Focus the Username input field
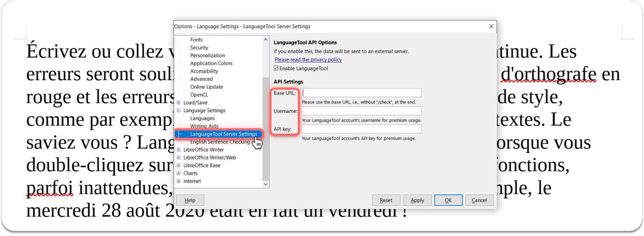 click(362, 111)
